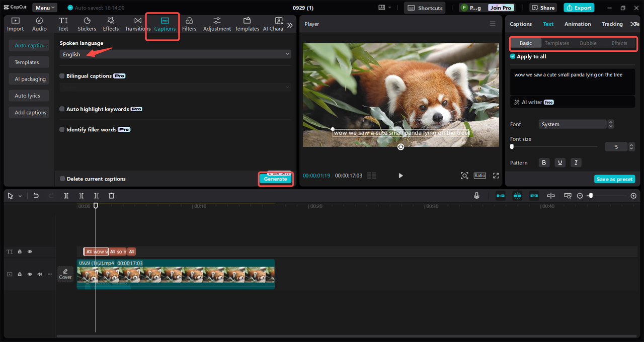Open the Filters panel
The width and height of the screenshot is (644, 342).
click(x=189, y=24)
